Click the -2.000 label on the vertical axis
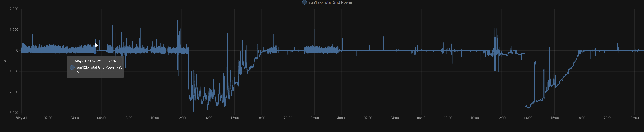This screenshot has width=644, height=132. [x=13, y=92]
